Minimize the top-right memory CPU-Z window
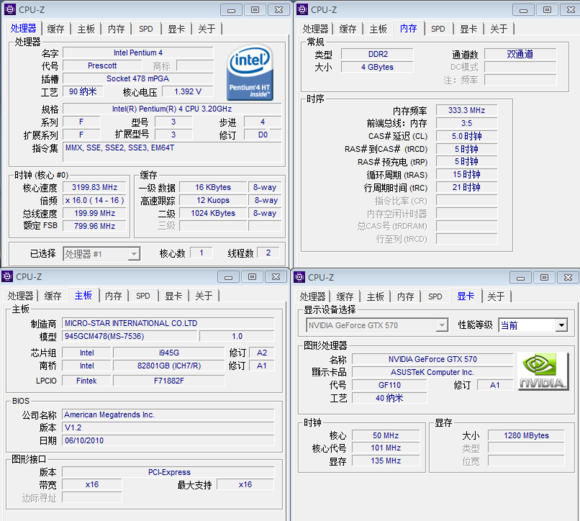 point(523,10)
